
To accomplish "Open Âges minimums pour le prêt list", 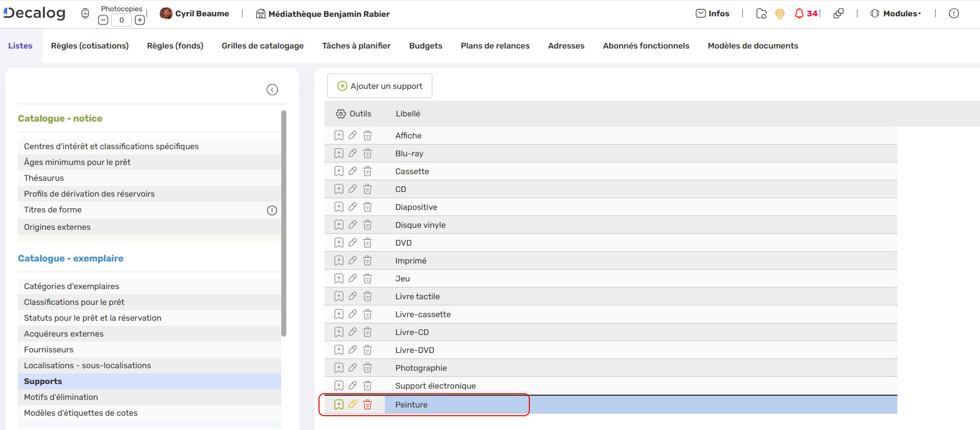I will (150, 162).
